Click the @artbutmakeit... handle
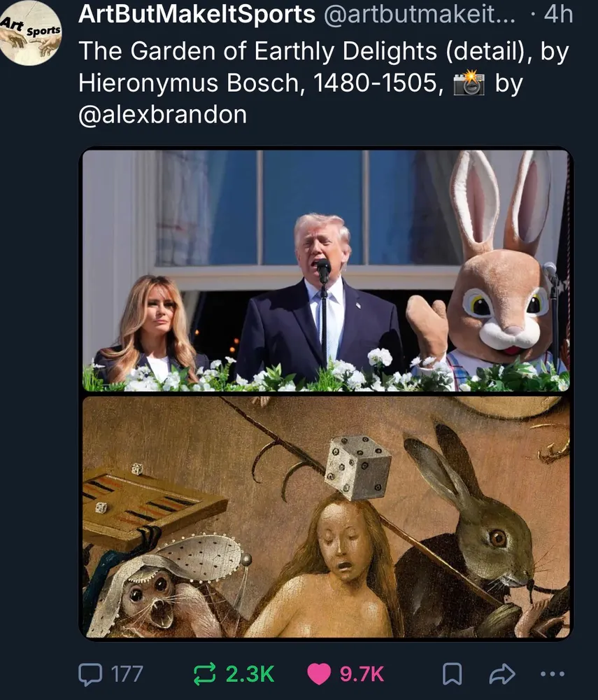 coord(418,15)
